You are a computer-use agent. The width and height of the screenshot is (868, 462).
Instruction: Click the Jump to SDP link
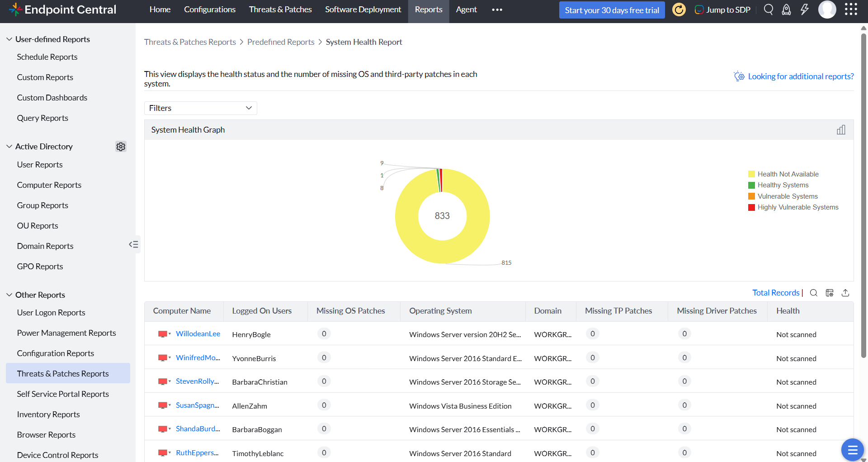pos(728,10)
